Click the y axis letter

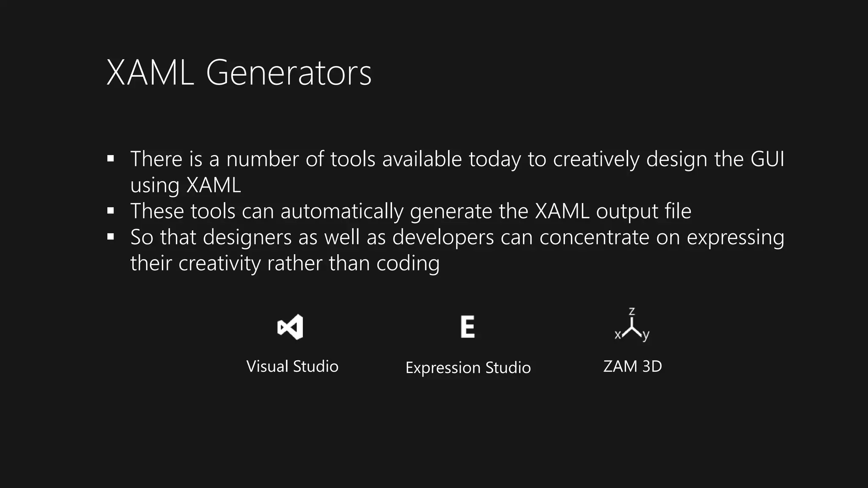click(x=645, y=335)
